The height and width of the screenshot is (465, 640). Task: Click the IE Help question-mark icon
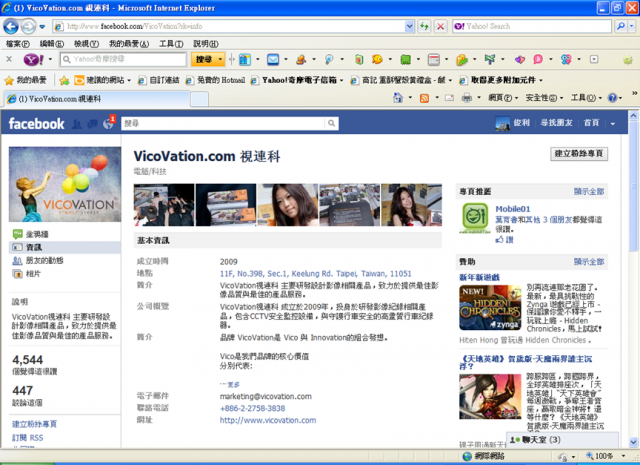612,98
